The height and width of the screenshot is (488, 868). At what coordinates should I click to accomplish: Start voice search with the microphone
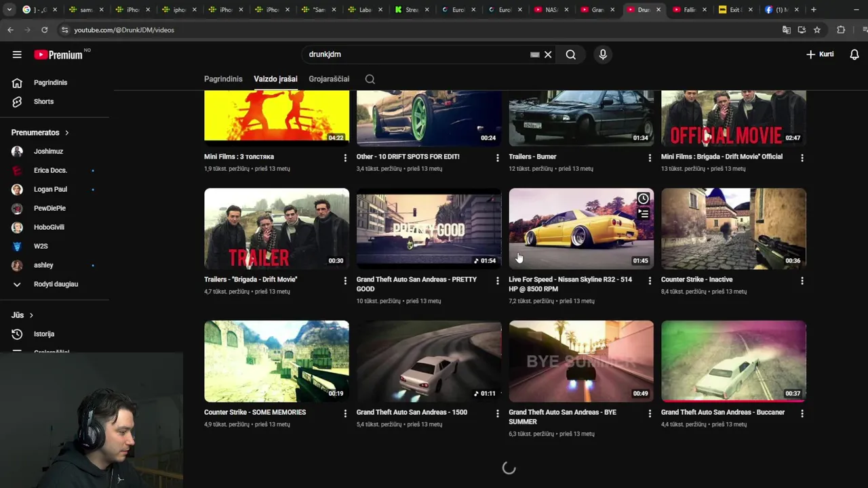point(603,55)
